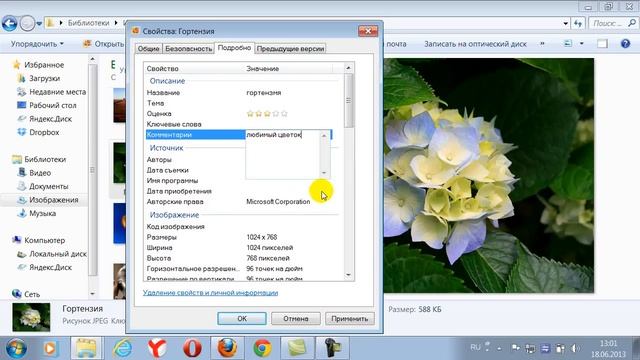Click into the Комментарии text field
Image resolution: width=640 pixels, height=360 pixels.
(282, 156)
